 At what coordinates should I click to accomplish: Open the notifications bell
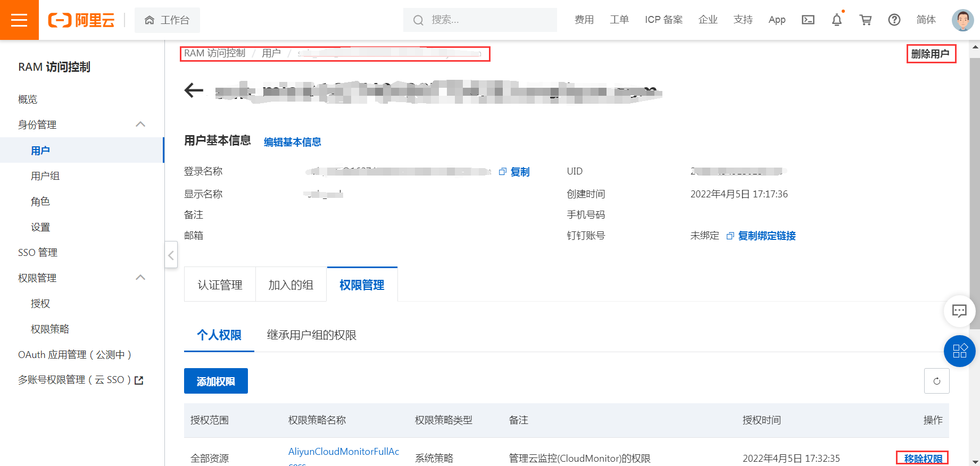[837, 20]
